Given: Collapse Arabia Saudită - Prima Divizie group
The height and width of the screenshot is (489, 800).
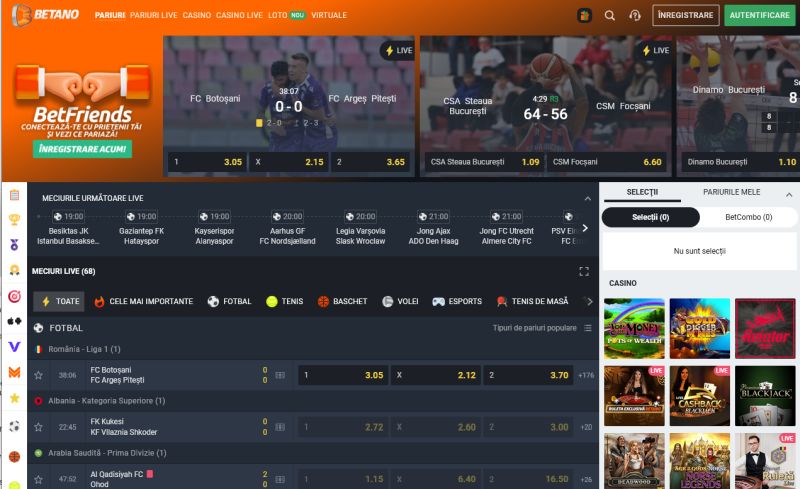Looking at the screenshot, I should point(313,453).
